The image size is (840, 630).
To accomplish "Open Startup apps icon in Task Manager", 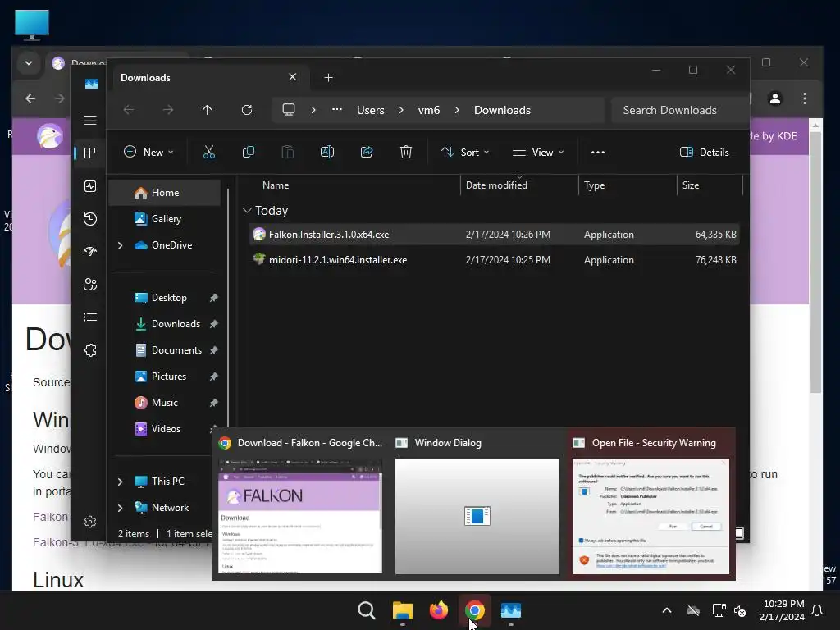I will (90, 251).
